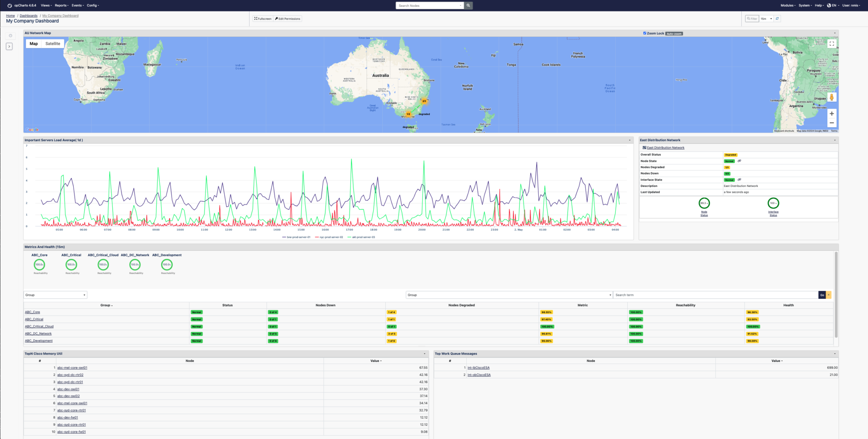Click link icon next to Interface State
The width and height of the screenshot is (868, 439).
tap(739, 180)
